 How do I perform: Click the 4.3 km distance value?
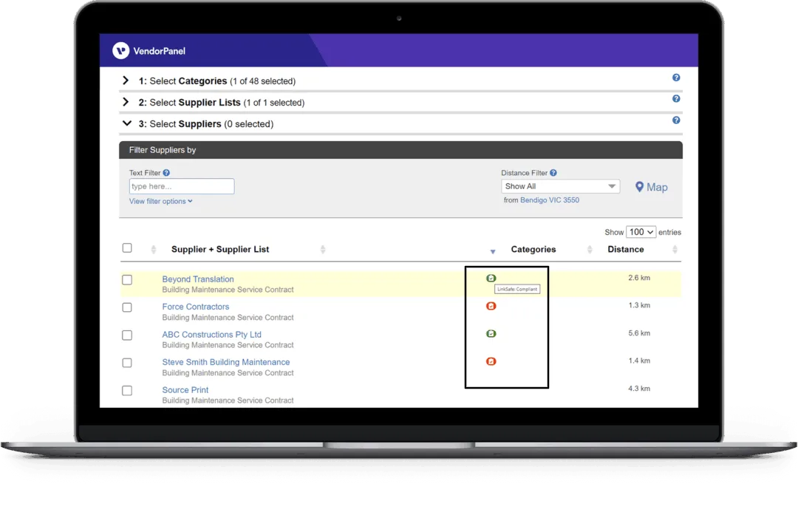[x=639, y=389]
